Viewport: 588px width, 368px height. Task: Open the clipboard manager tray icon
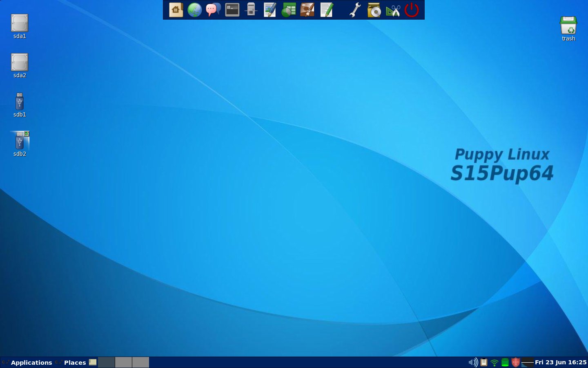click(x=484, y=362)
